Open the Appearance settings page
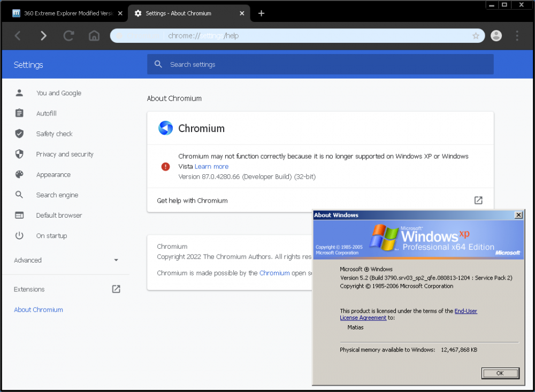Viewport: 535px width, 392px height. (x=53, y=175)
